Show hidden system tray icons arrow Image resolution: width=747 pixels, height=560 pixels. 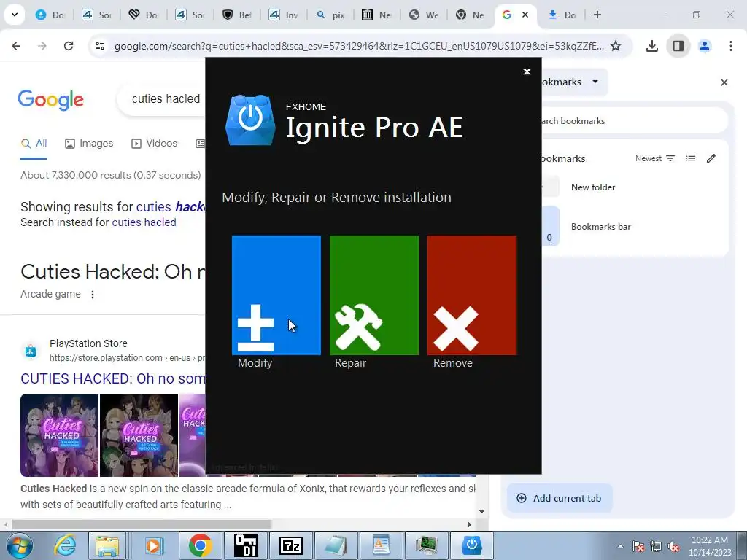[x=620, y=546]
